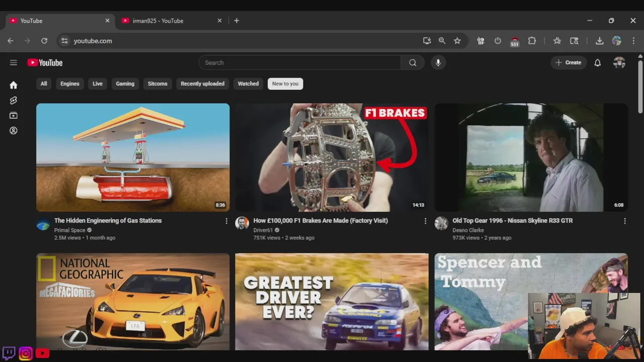644x362 pixels.
Task: Bookmark this tab with the star
Action: [457, 41]
